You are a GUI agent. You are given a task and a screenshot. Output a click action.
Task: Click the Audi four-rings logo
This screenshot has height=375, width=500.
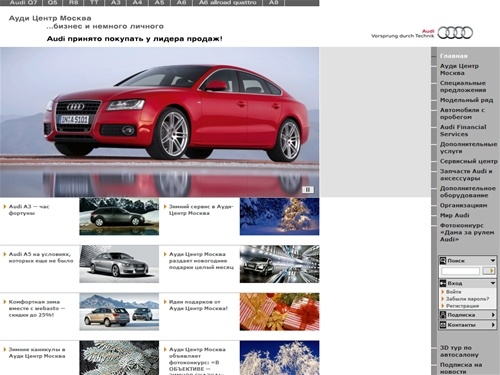point(455,33)
